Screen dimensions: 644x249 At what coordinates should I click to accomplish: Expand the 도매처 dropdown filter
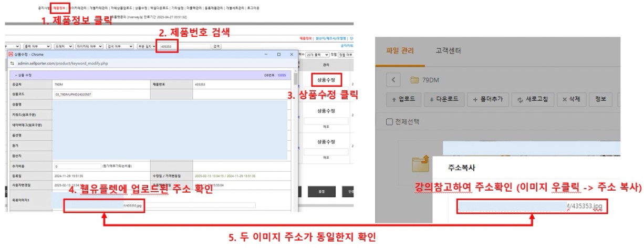pyautogui.click(x=63, y=46)
